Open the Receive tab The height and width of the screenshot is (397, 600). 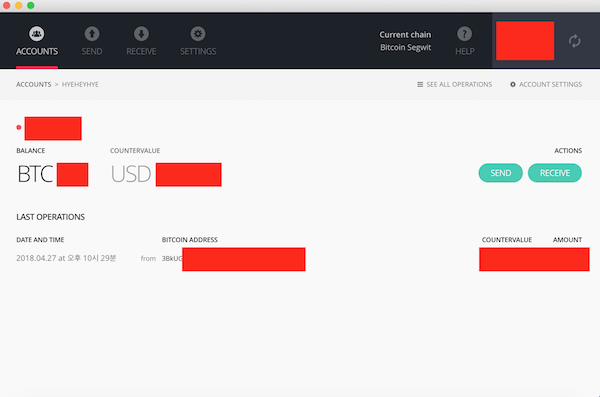pyautogui.click(x=141, y=41)
